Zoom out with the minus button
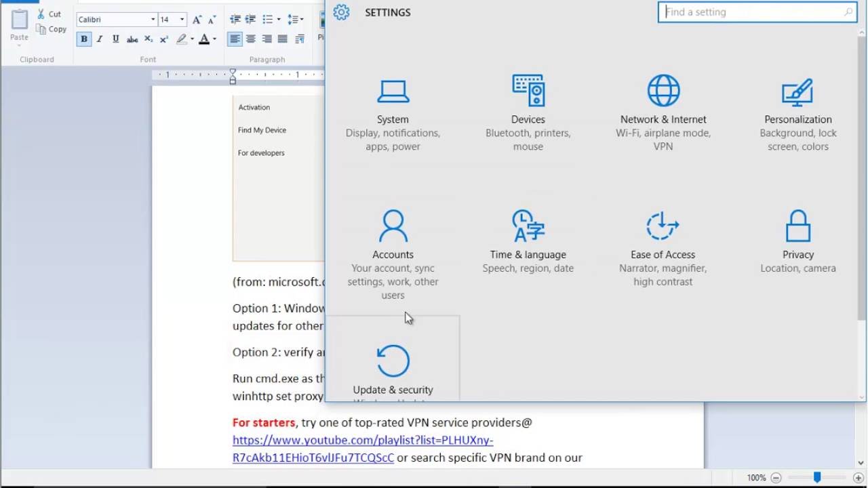 pyautogui.click(x=776, y=478)
